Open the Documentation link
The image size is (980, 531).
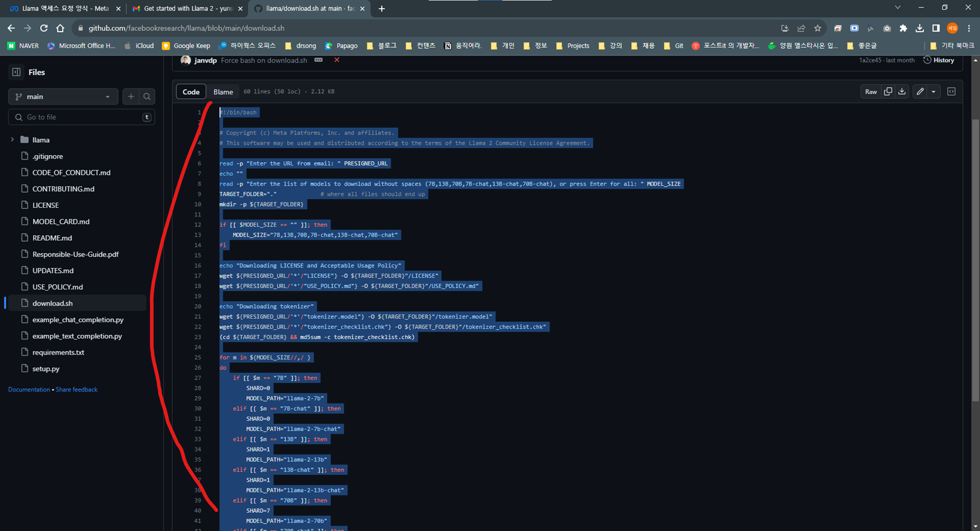29,389
